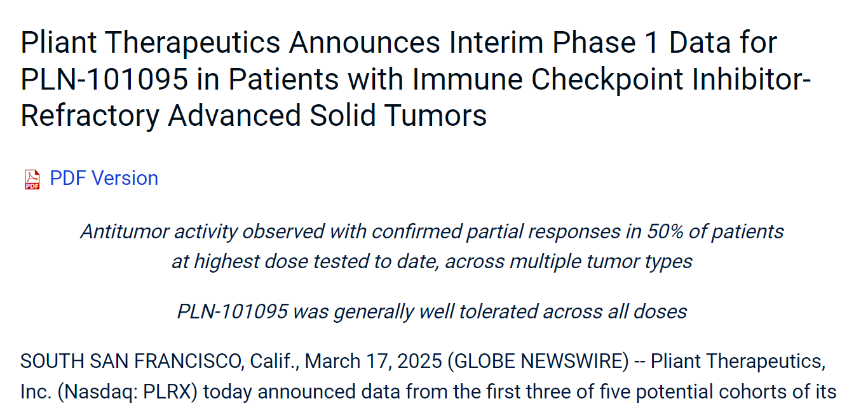Viewport: 868px width, 408px height.
Task: Click the red PDF file icon
Action: pyautogui.click(x=32, y=179)
